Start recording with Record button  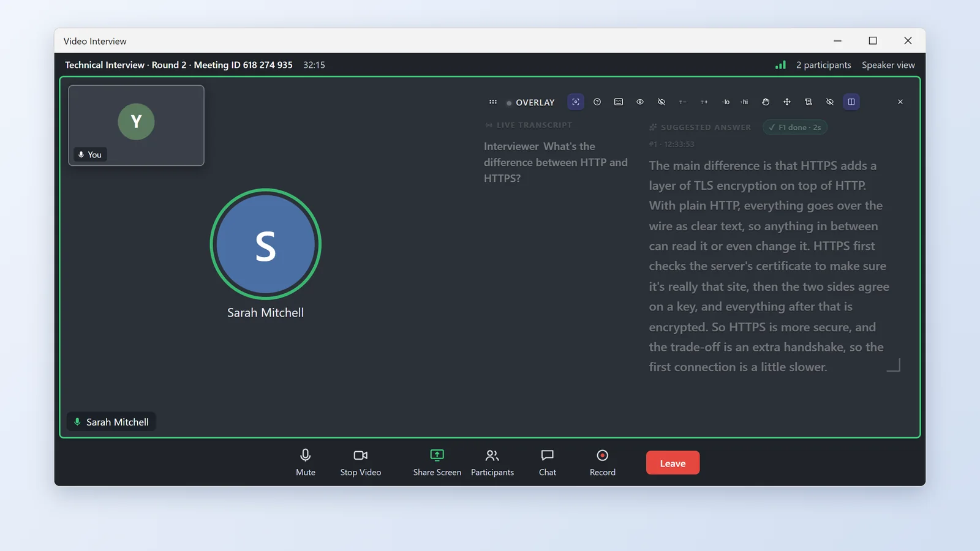click(x=603, y=462)
